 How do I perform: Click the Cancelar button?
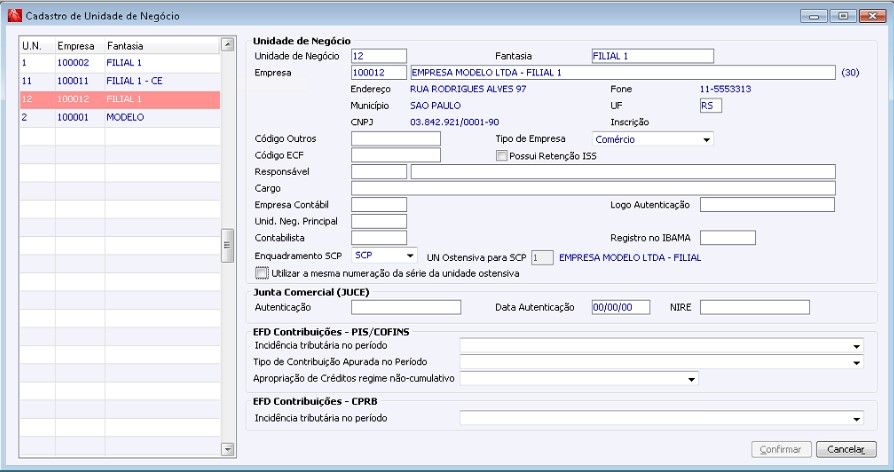(x=846, y=449)
